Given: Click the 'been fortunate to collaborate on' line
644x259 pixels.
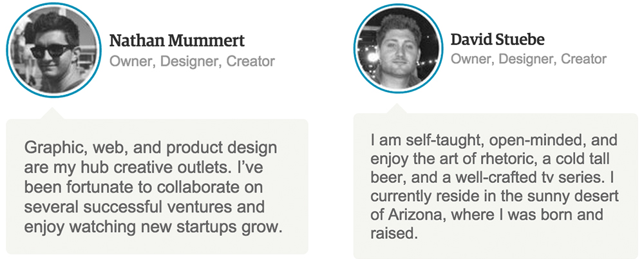Looking at the screenshot, I should [144, 187].
